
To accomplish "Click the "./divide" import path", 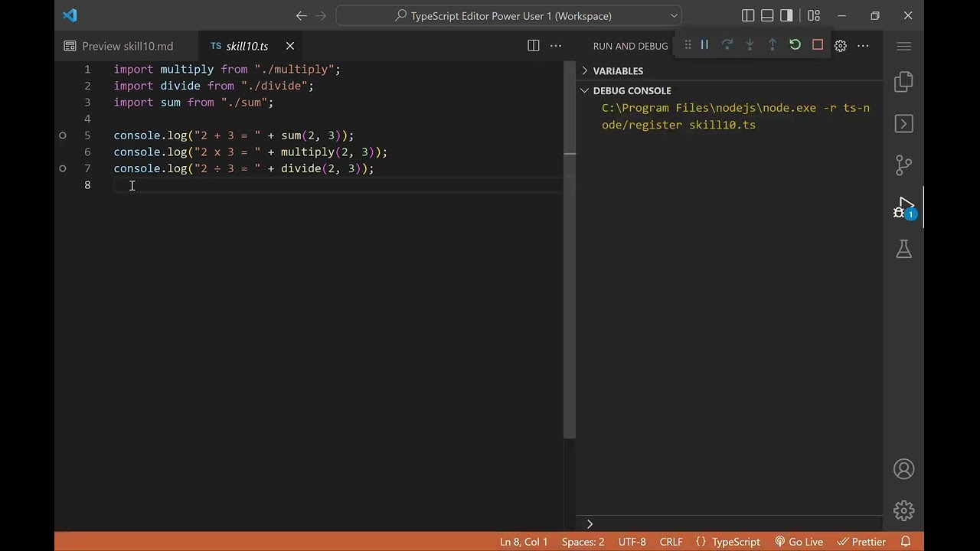I will [x=274, y=86].
